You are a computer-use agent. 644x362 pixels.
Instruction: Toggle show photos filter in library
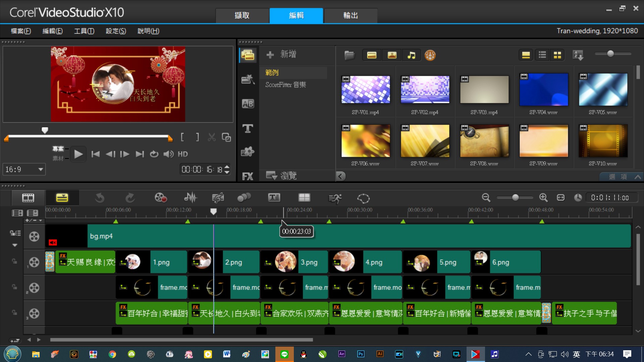click(392, 55)
